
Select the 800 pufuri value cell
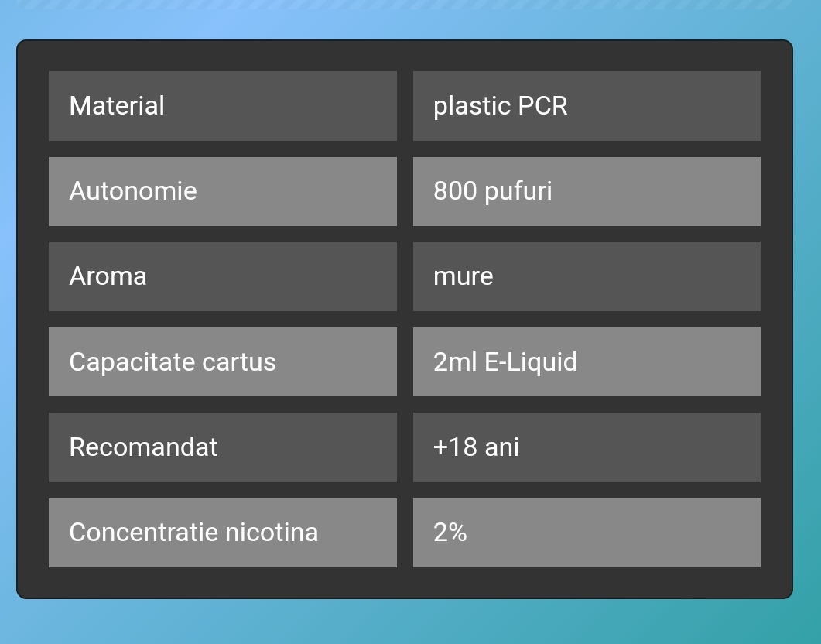click(587, 192)
